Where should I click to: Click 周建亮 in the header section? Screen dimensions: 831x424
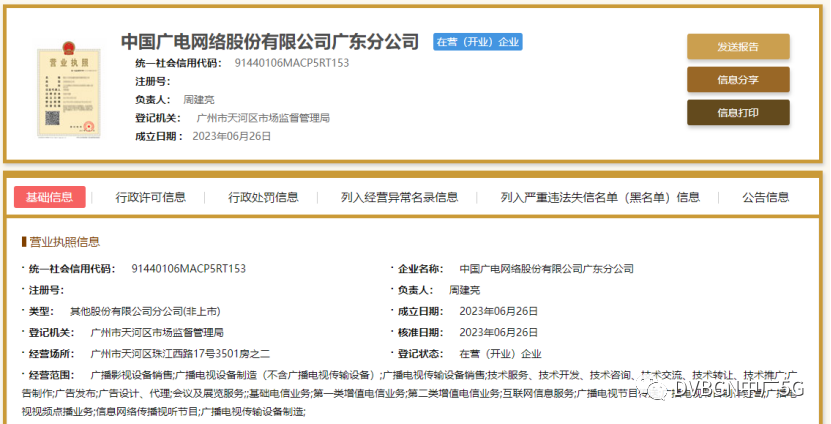click(199, 100)
